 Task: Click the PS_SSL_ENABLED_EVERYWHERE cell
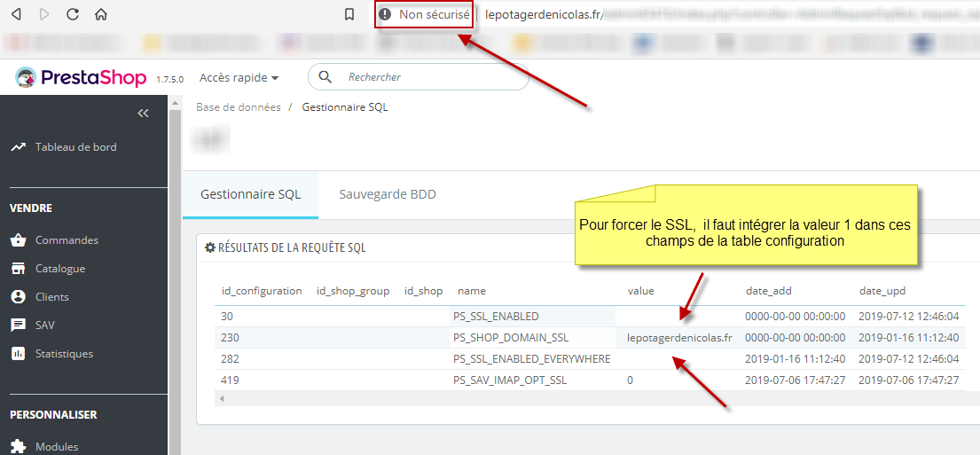point(531,358)
